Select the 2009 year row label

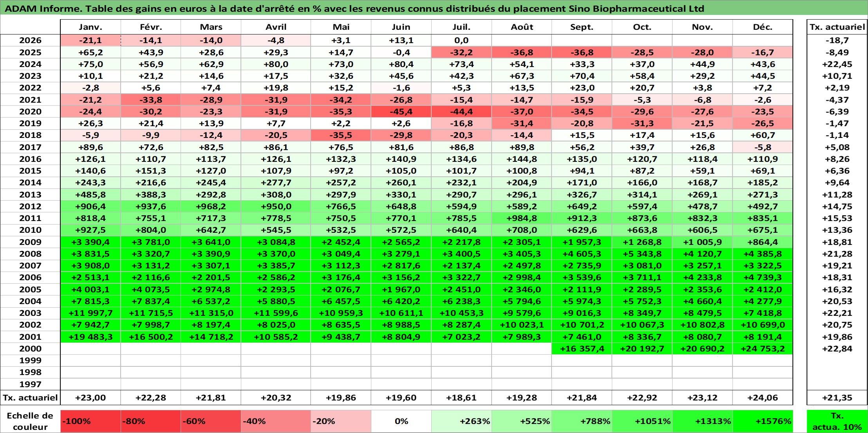coord(30,242)
